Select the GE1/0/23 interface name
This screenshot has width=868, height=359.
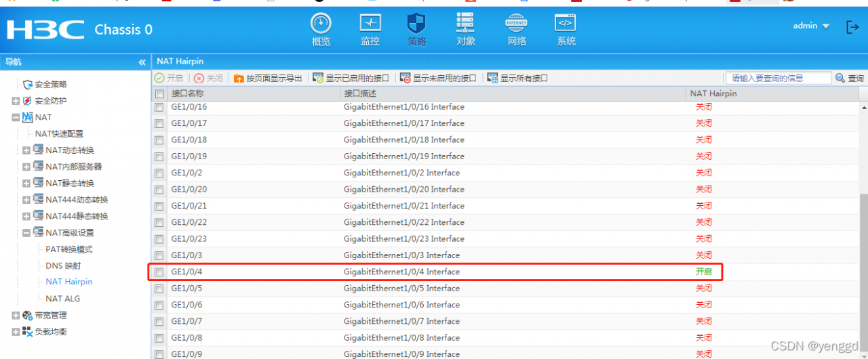(189, 239)
